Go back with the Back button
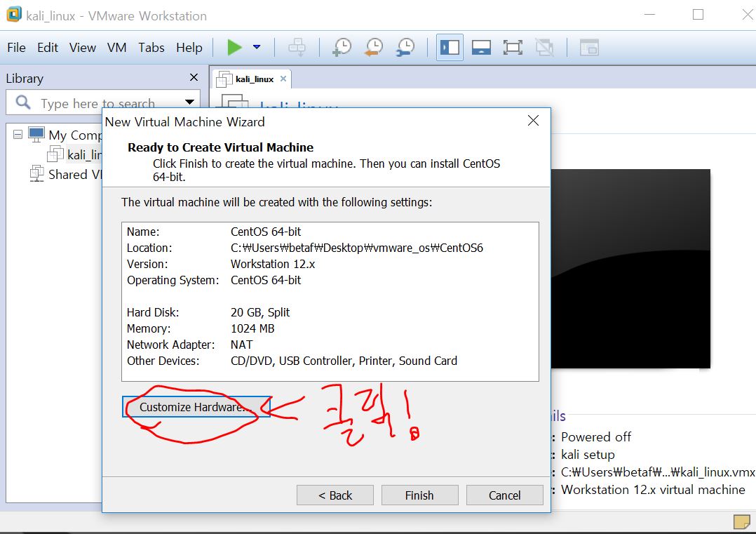 (x=335, y=495)
